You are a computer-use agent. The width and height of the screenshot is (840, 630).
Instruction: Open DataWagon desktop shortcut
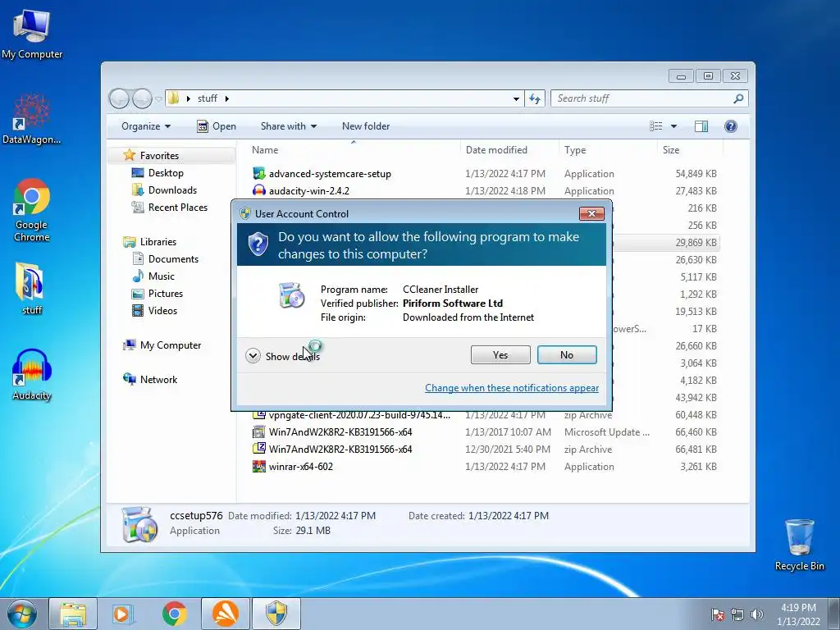click(x=32, y=119)
